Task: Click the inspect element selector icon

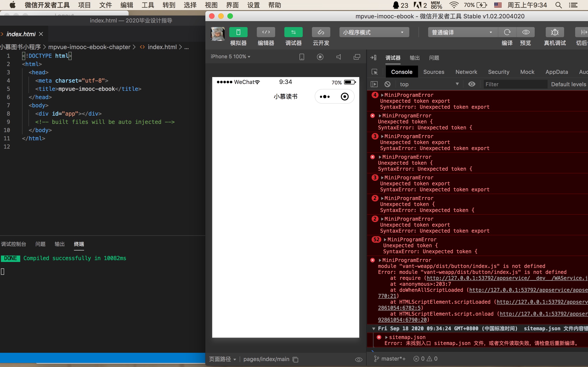Action: pos(374,72)
